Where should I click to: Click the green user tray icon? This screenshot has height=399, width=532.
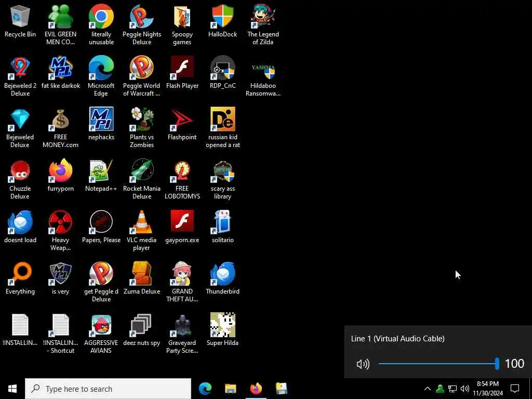(x=440, y=389)
